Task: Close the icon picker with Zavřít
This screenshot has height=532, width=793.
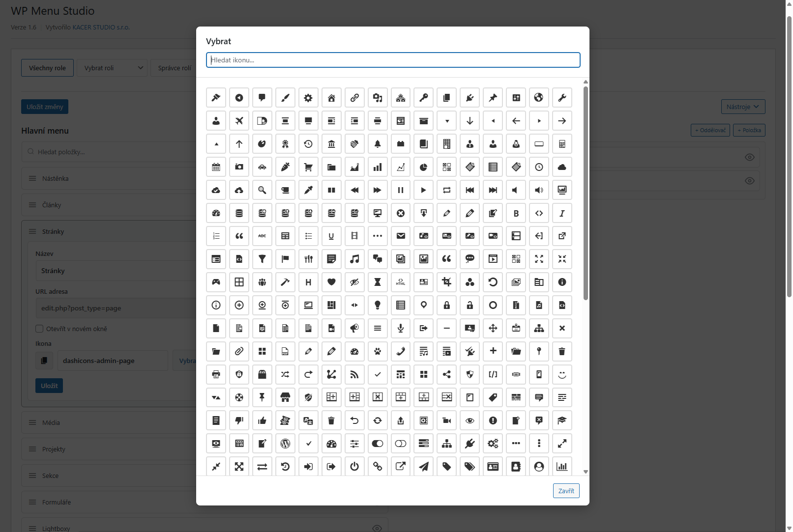Action: click(x=566, y=491)
